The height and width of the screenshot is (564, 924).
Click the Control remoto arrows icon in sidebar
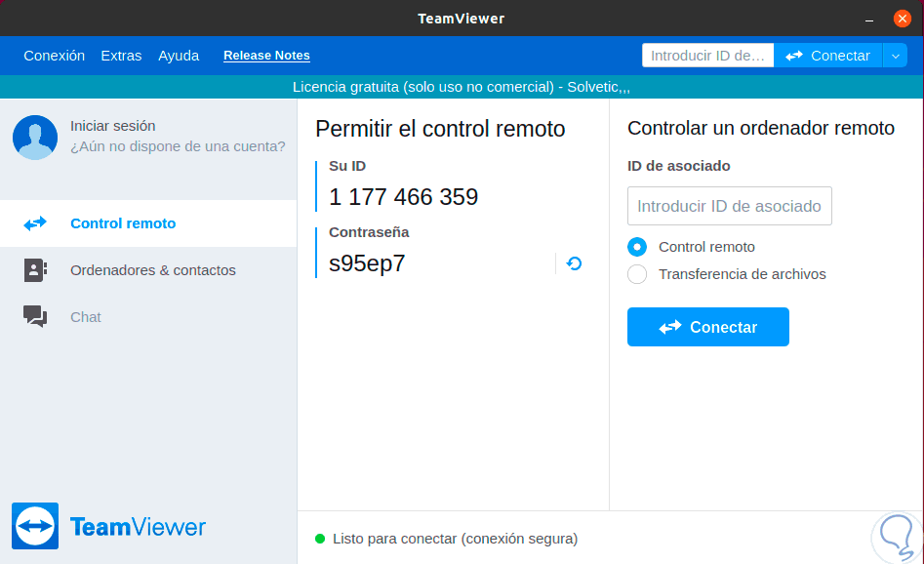35,223
